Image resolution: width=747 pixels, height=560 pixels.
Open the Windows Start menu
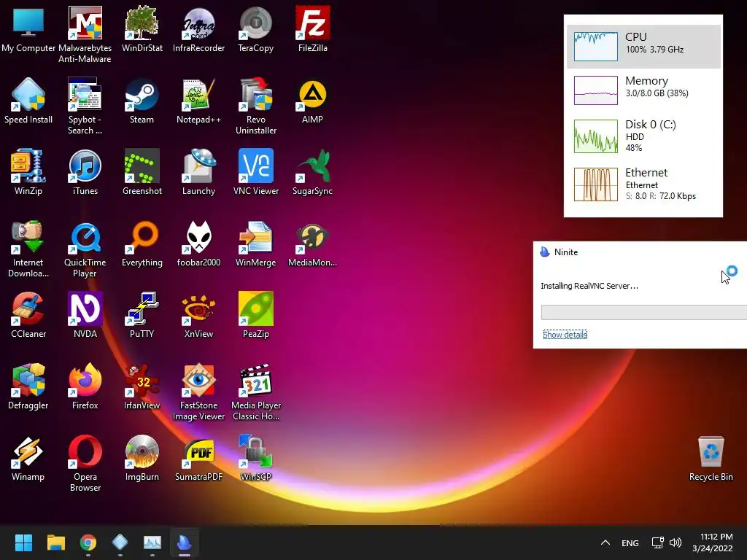(x=23, y=542)
